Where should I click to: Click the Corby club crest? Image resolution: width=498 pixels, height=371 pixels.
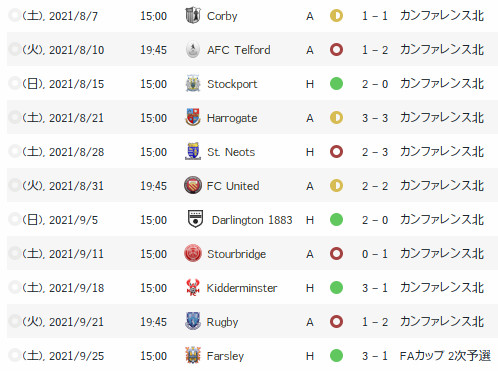point(193,15)
